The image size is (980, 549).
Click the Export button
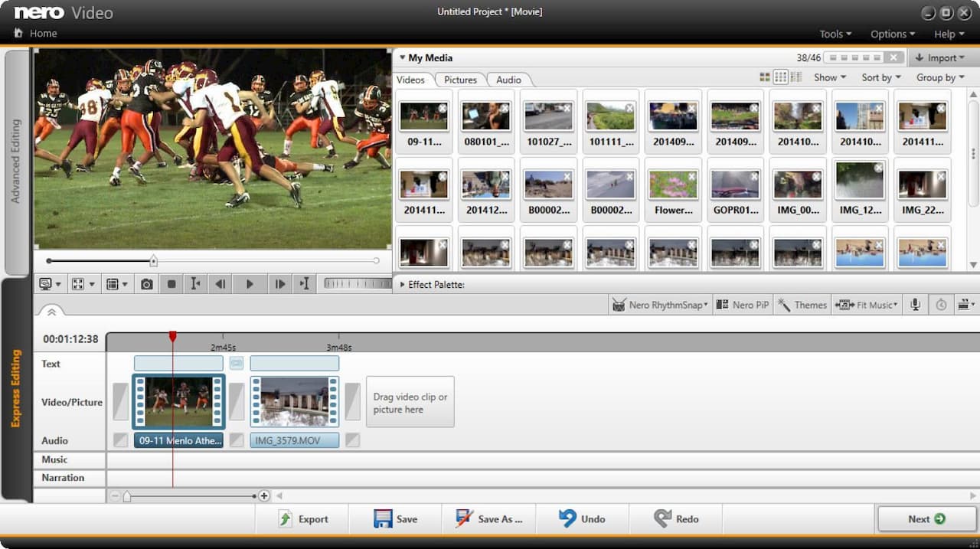(303, 519)
